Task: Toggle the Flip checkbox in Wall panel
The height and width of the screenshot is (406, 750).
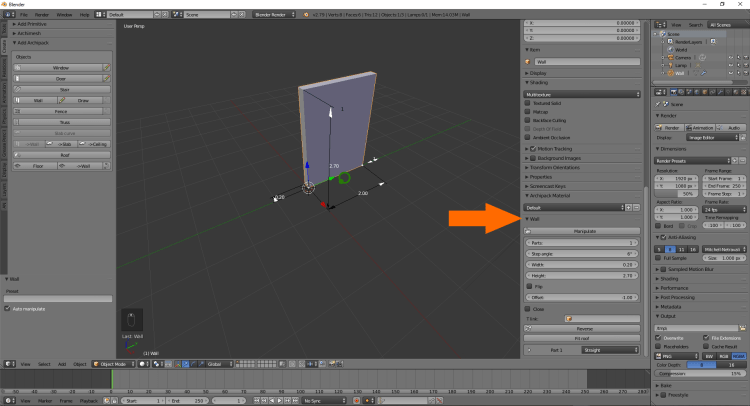Action: coord(528,286)
